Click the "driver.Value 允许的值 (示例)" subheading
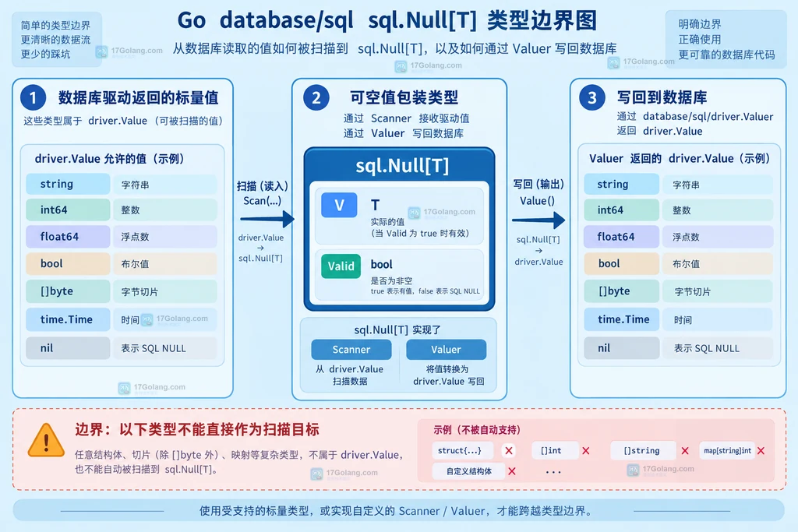 click(109, 159)
